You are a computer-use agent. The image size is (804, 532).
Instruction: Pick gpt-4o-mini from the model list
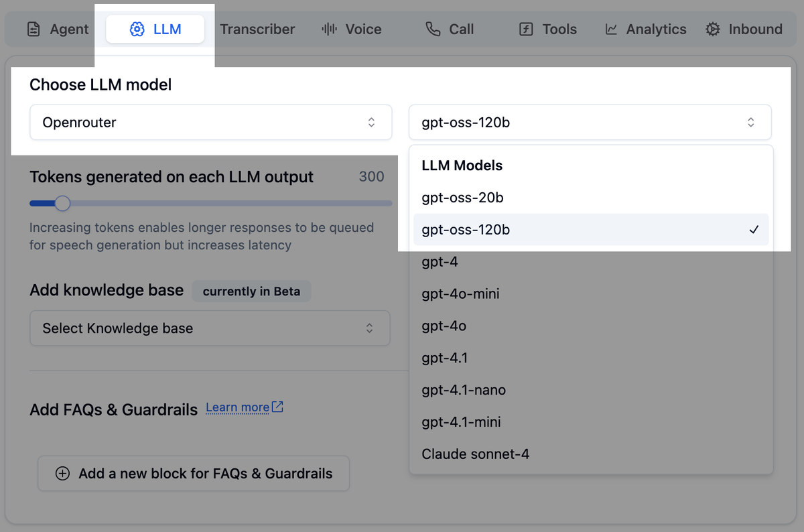tap(591, 293)
